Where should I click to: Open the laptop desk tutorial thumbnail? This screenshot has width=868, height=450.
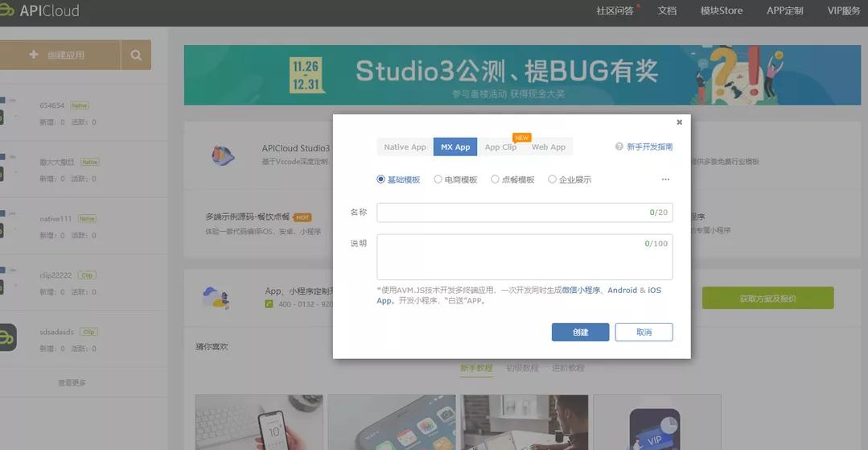point(525,423)
